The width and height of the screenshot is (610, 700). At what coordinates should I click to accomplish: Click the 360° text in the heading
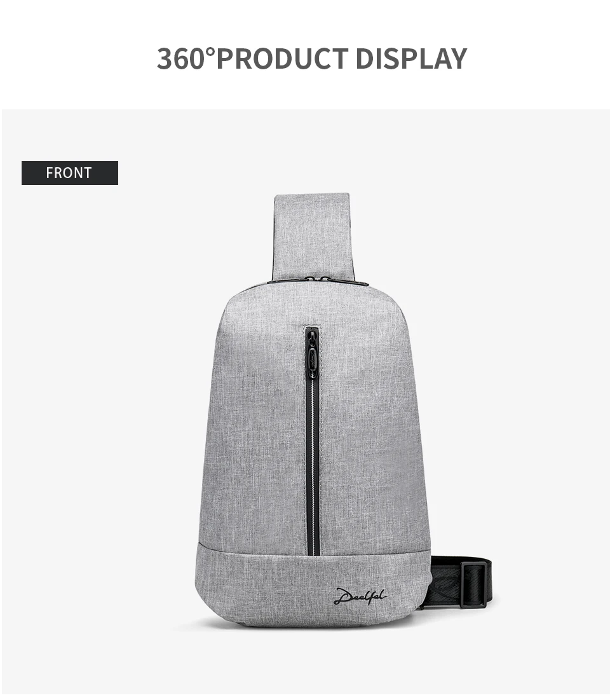tap(185, 58)
